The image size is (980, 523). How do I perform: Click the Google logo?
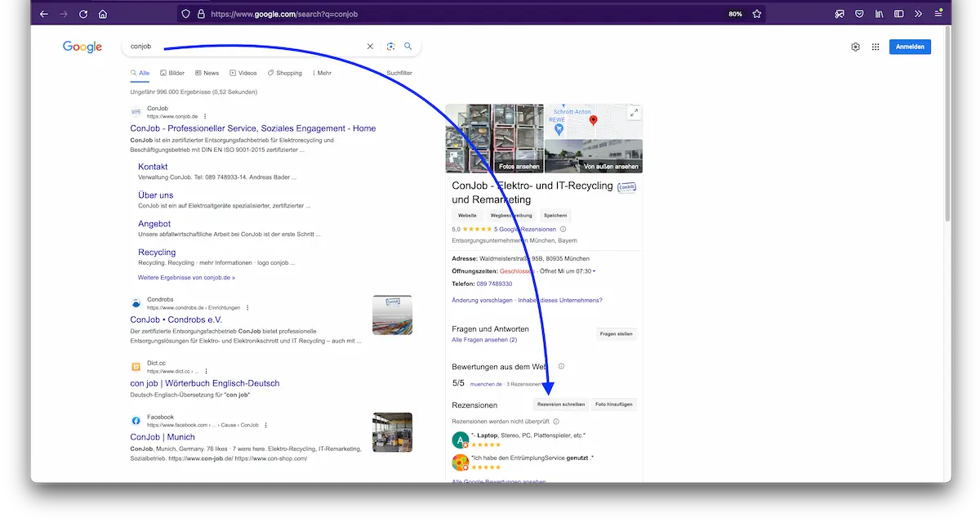click(82, 47)
